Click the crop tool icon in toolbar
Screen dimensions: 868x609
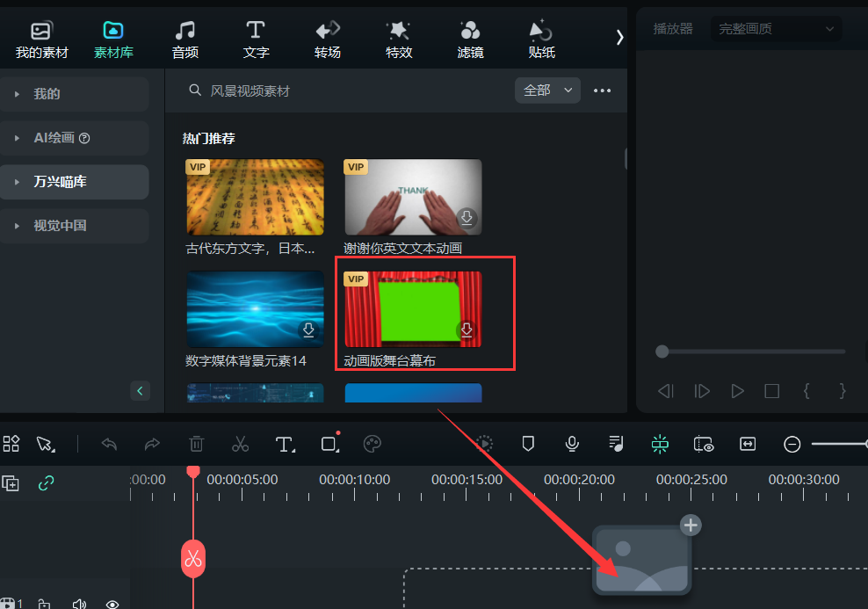click(x=329, y=444)
